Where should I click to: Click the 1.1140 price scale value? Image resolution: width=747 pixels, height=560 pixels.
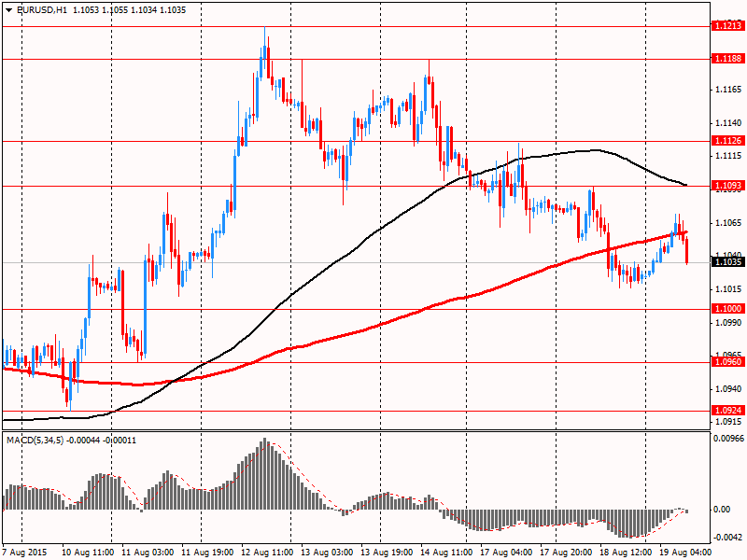729,123
